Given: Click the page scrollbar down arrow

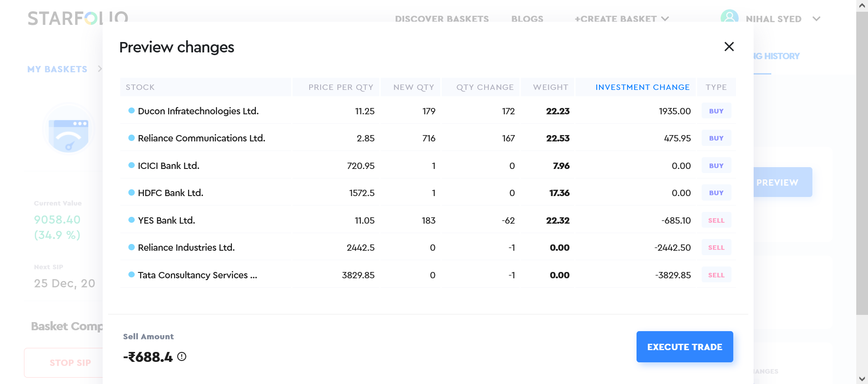Looking at the screenshot, I should (862, 379).
